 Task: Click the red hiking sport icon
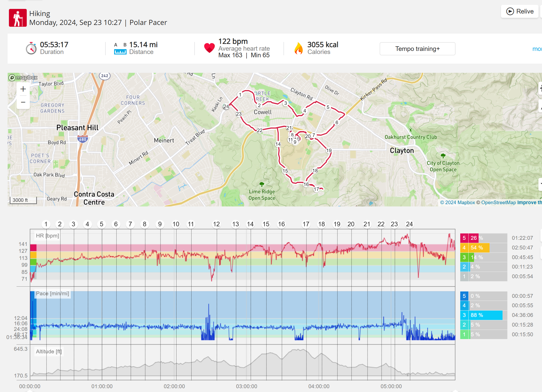pyautogui.click(x=18, y=18)
